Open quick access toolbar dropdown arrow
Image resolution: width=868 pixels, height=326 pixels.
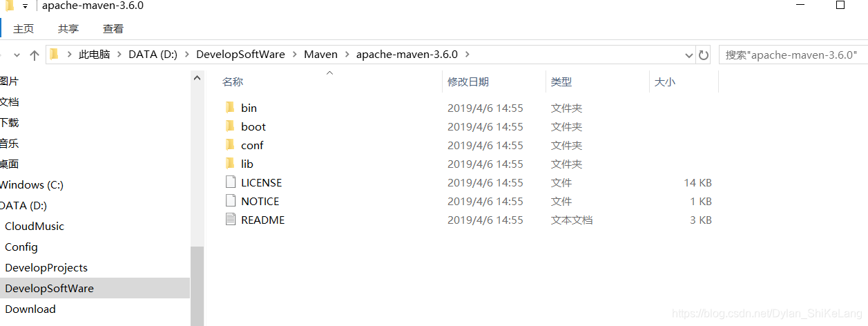point(26,6)
